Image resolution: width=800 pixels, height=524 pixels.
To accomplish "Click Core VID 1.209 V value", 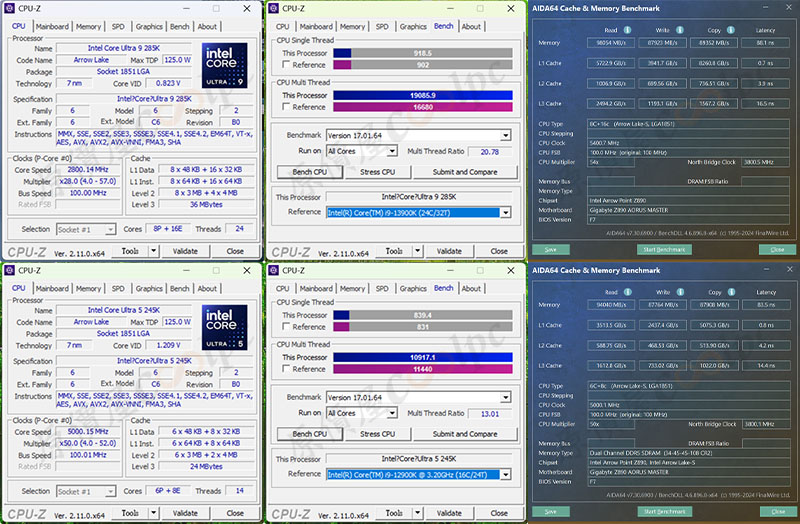I will (168, 345).
